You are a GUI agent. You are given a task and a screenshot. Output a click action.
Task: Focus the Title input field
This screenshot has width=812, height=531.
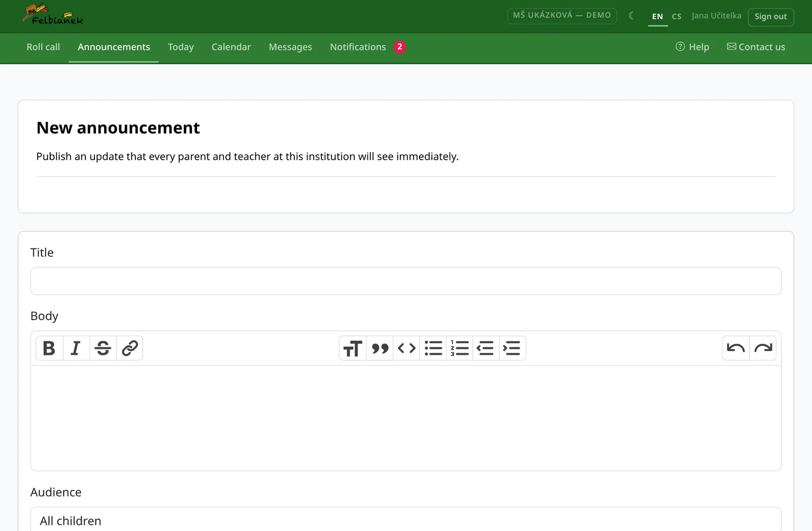pyautogui.click(x=406, y=281)
